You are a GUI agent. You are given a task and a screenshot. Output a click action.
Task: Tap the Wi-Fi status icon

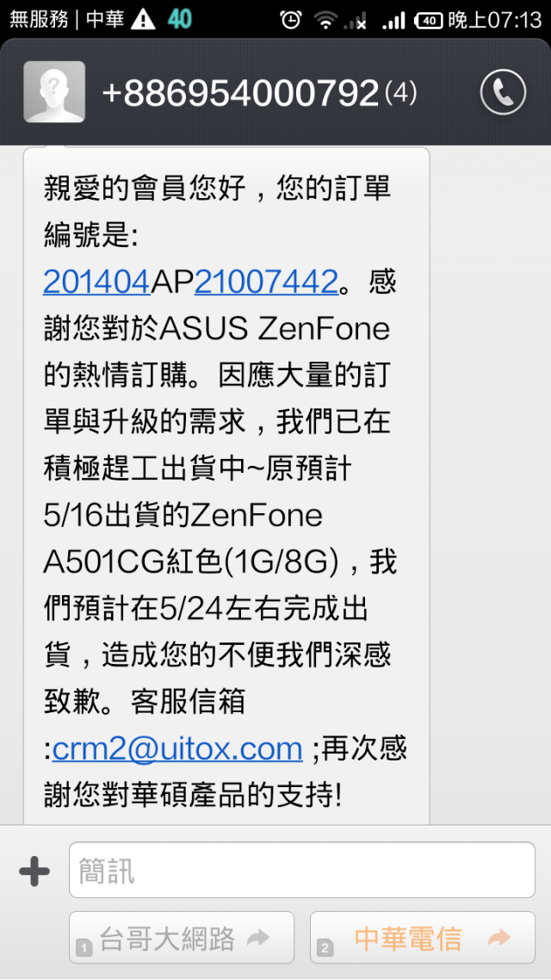[x=325, y=21]
